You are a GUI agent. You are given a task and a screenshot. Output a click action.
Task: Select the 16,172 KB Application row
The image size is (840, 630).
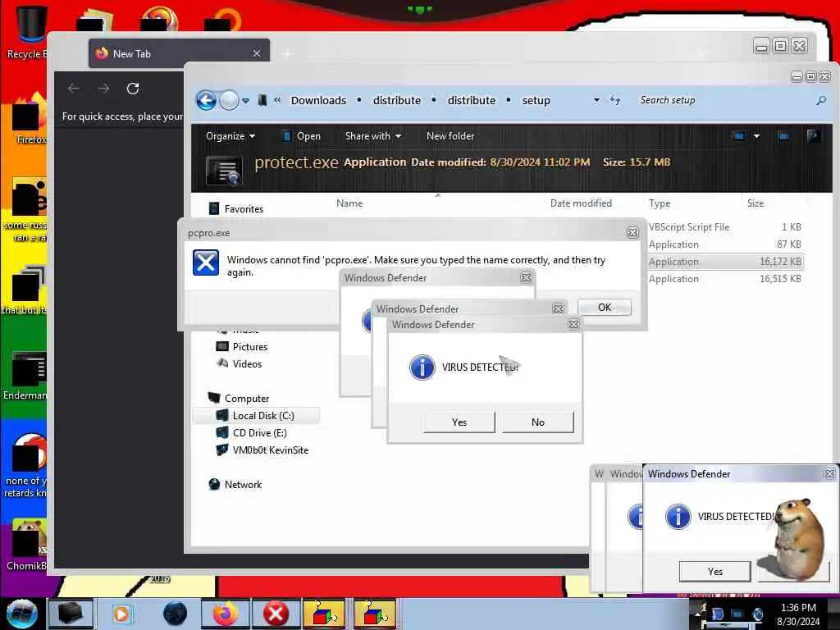coord(725,262)
